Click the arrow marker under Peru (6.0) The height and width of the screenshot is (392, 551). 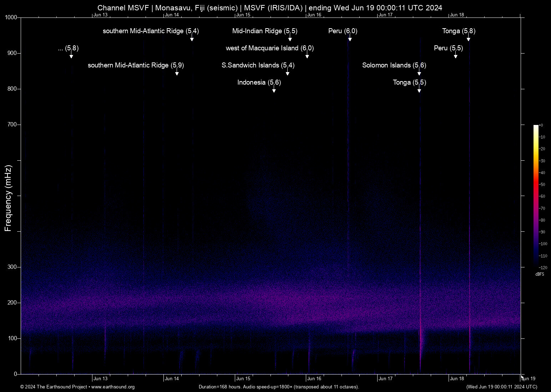coord(350,39)
